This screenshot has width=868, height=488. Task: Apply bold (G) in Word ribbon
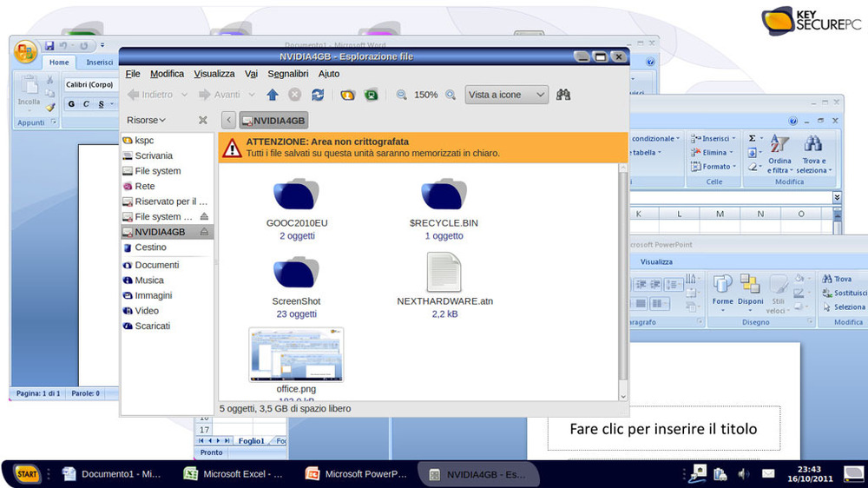71,104
